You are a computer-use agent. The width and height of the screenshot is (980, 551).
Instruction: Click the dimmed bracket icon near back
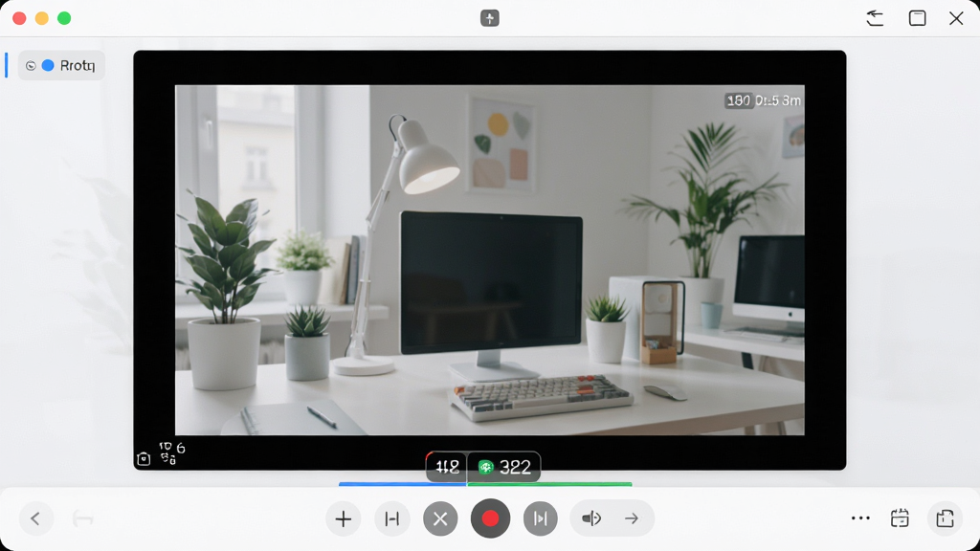point(82,518)
